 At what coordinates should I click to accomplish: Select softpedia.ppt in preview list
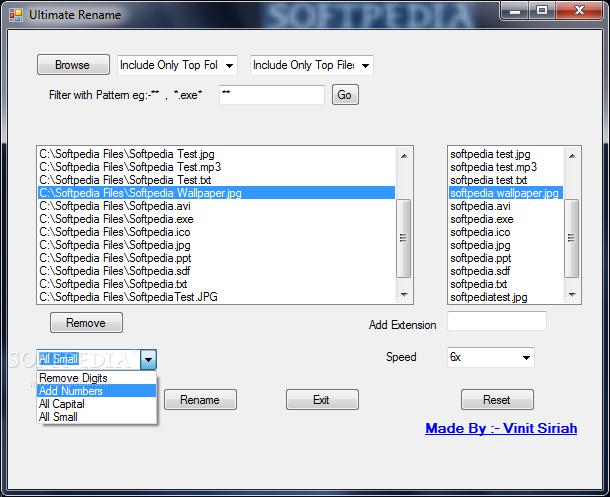[506, 258]
